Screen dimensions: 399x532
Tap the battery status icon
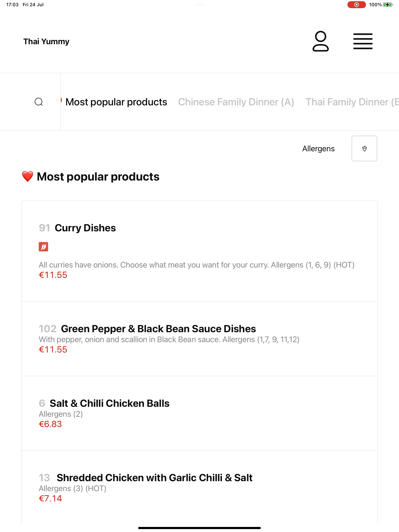click(388, 4)
